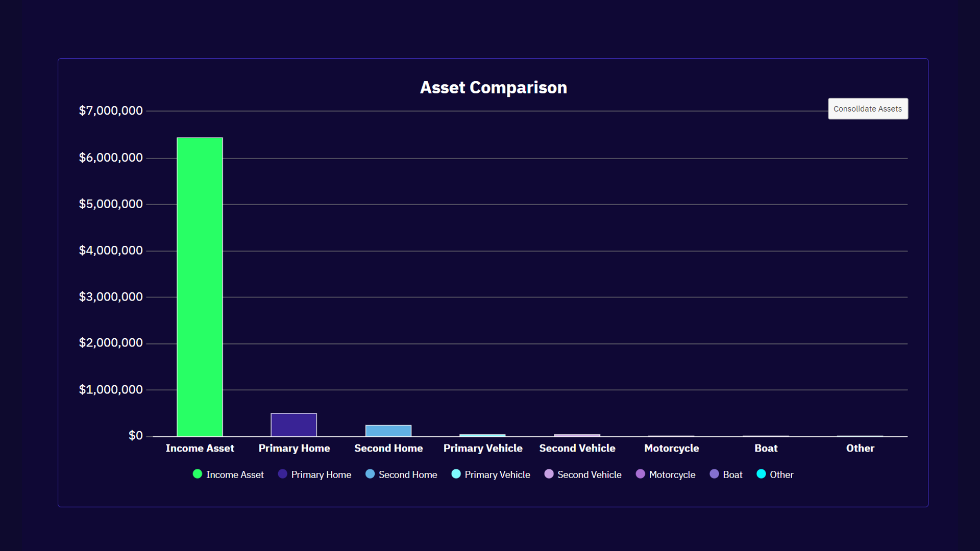
Task: Click the Boat legend color dot
Action: (715, 474)
